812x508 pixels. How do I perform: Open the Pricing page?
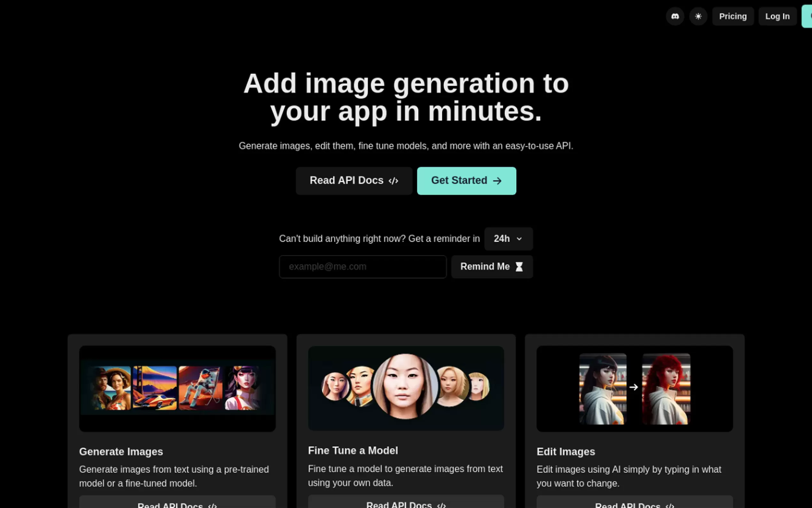click(732, 16)
